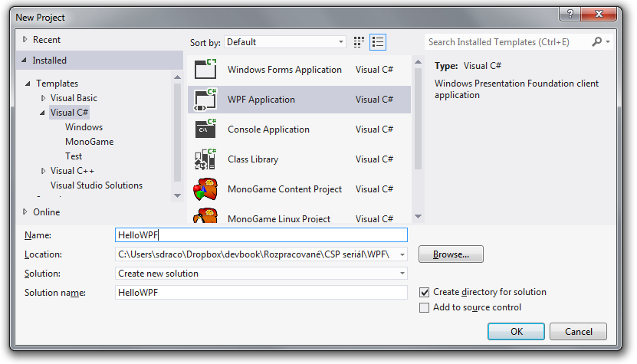Select the Class Library row text
The height and width of the screenshot is (364, 637).
point(253,159)
